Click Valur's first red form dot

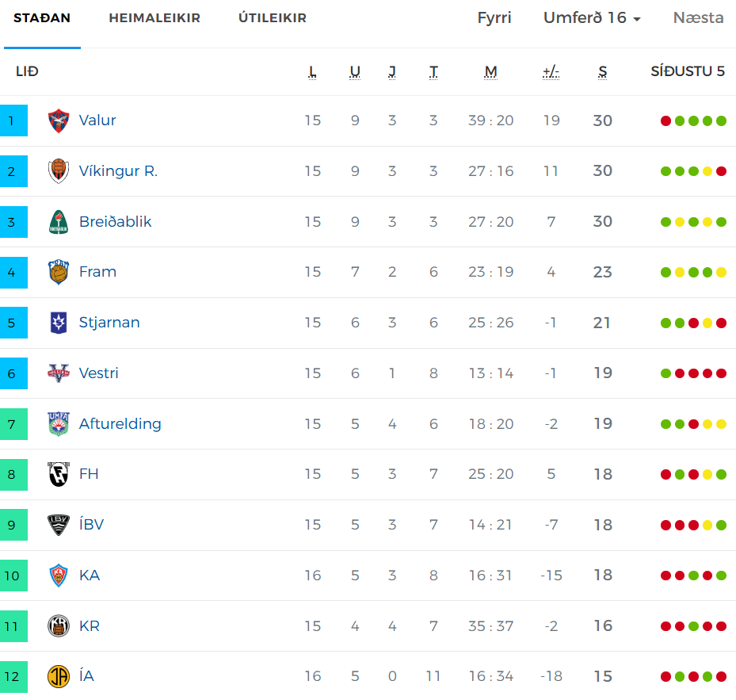(x=665, y=120)
